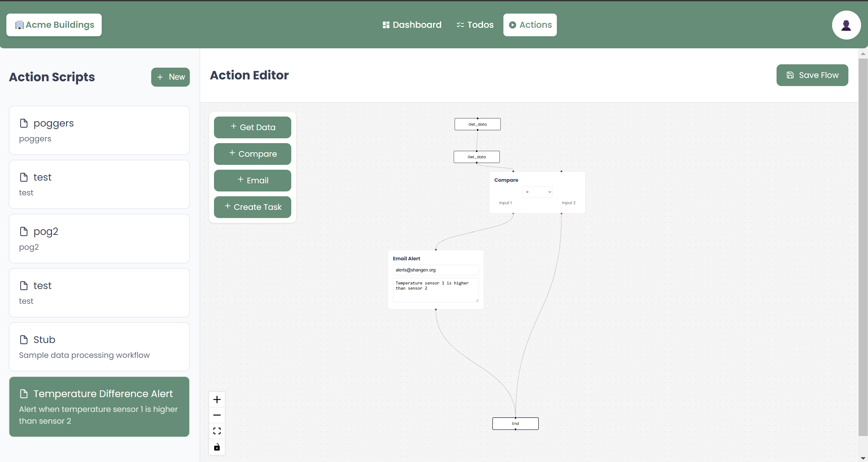Select the poggers script file icon
868x462 pixels.
pos(24,124)
